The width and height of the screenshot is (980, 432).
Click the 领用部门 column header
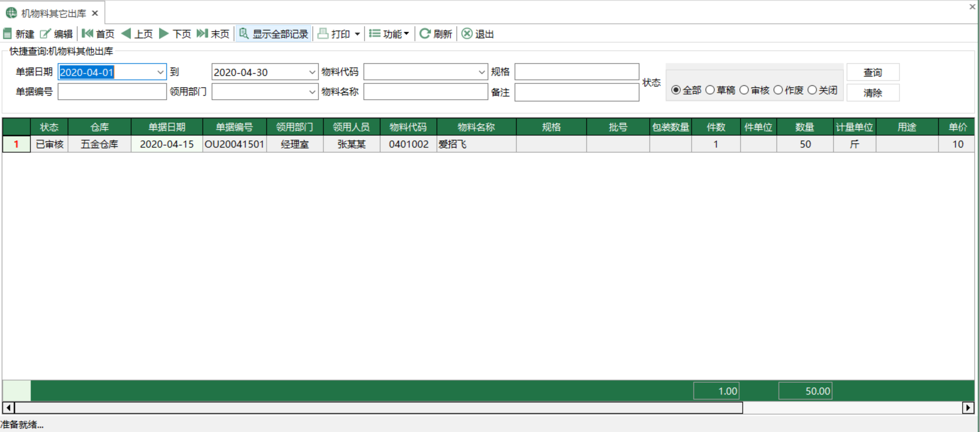click(295, 127)
